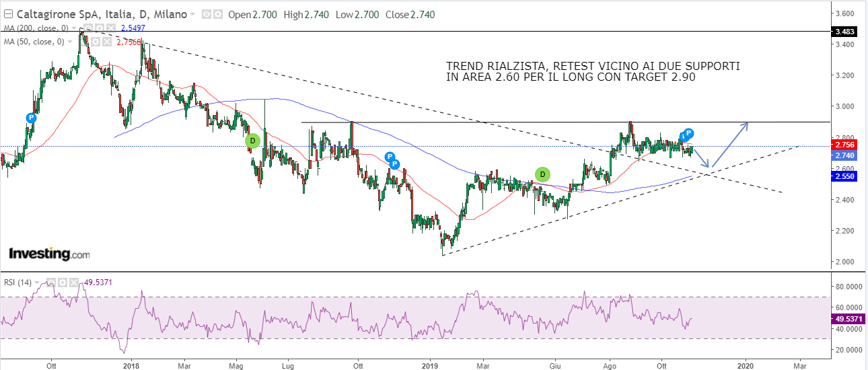Viewport: 868px width, 370px height.
Task: Open settings gear for Caltagirone SpA series
Action: (x=217, y=14)
